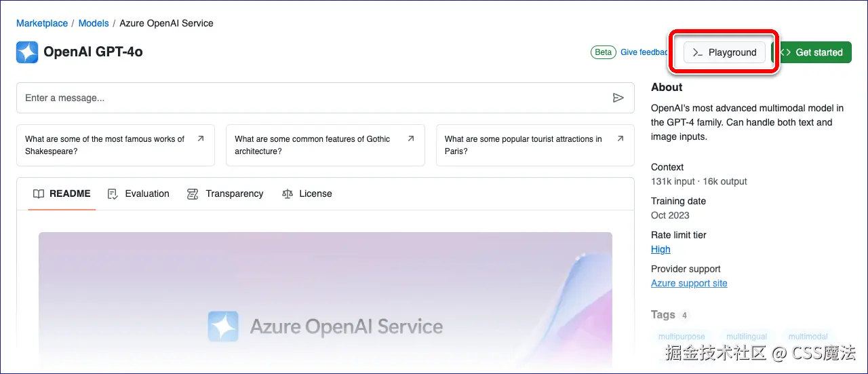This screenshot has height=374, width=868.
Task: Click the OpenAI GPT-4o sparkle logo icon
Action: click(x=27, y=52)
